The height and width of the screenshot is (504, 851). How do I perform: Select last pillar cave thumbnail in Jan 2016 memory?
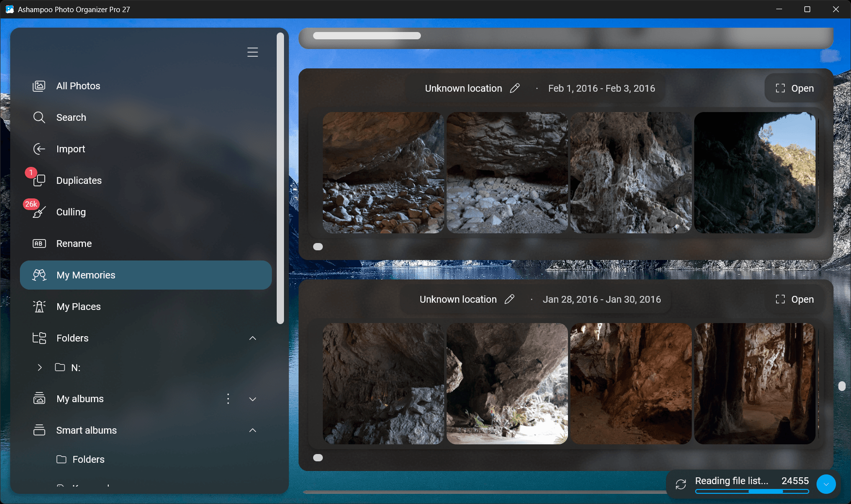(x=754, y=384)
